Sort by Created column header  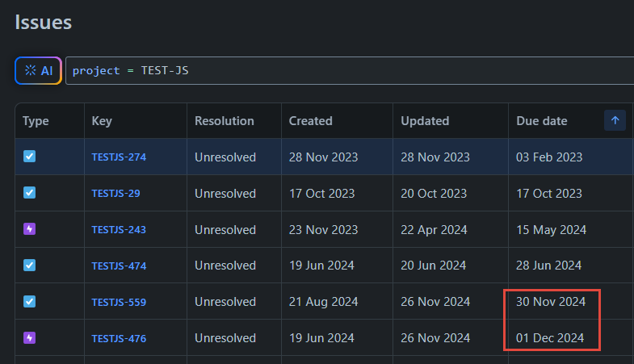[x=310, y=121]
